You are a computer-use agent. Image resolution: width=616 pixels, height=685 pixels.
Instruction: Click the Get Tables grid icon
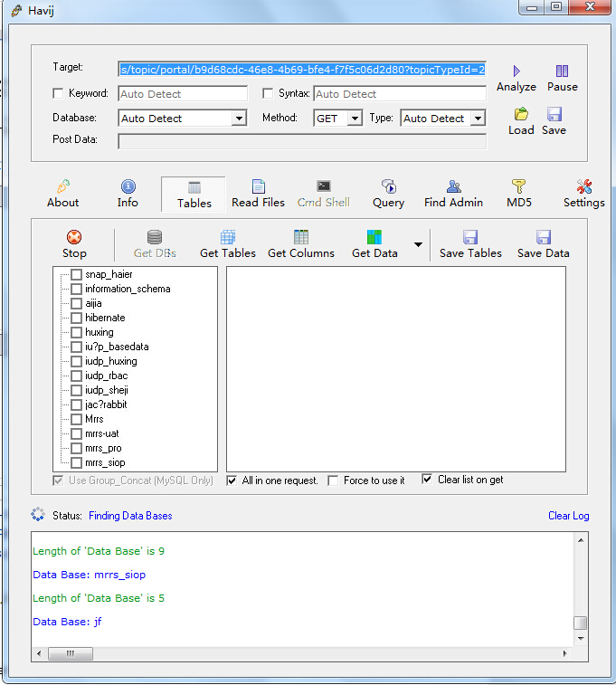[228, 237]
